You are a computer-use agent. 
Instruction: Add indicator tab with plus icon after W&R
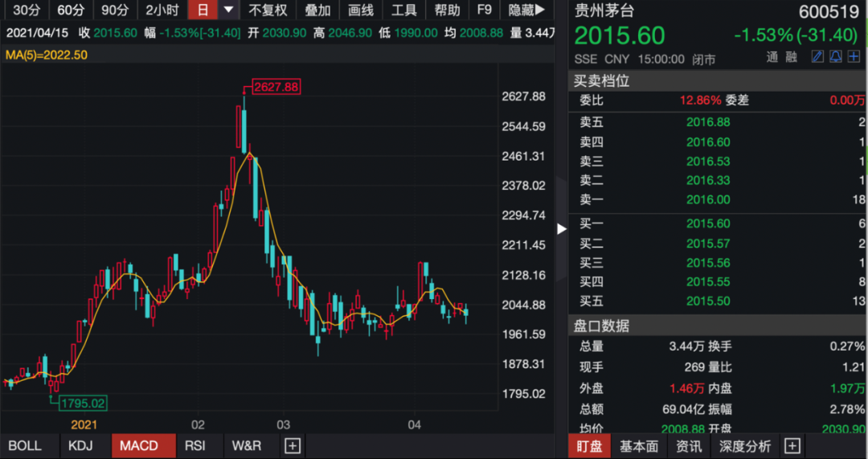click(293, 445)
